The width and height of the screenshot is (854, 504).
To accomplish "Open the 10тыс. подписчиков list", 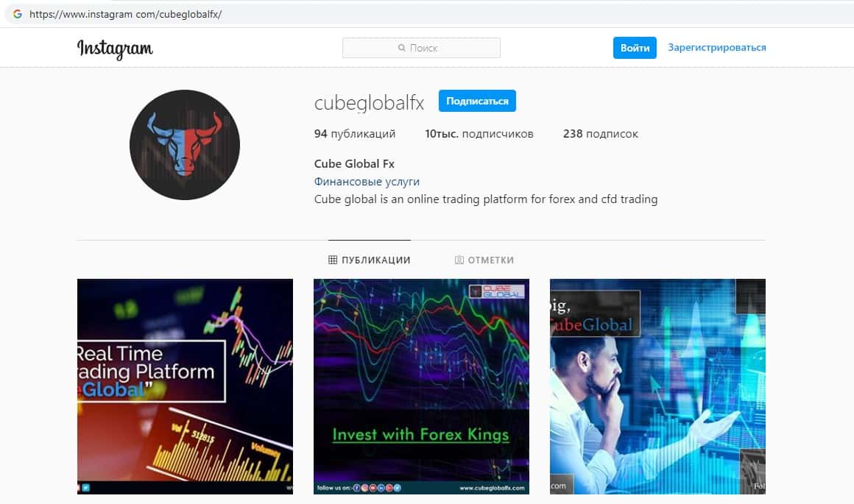I will 479,134.
